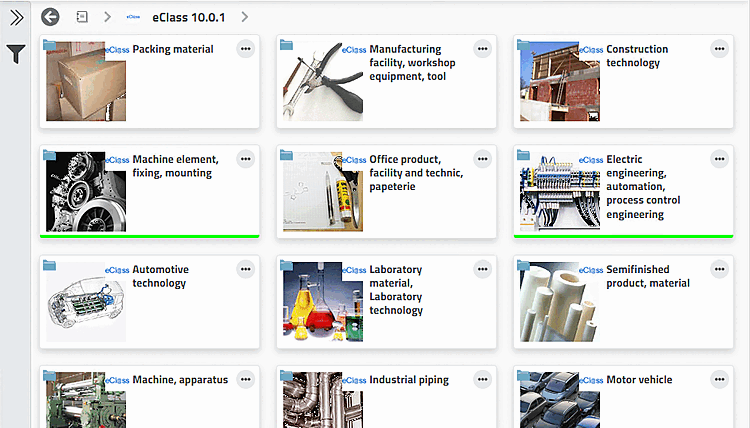Image resolution: width=750 pixels, height=428 pixels.
Task: Click eClass logo on Industrial piping card
Action: click(x=354, y=381)
